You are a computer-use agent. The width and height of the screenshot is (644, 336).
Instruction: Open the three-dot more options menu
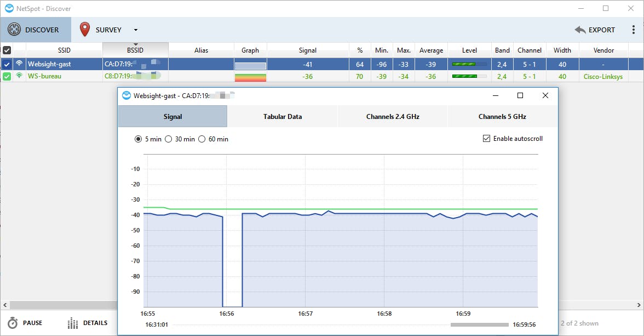coord(634,30)
